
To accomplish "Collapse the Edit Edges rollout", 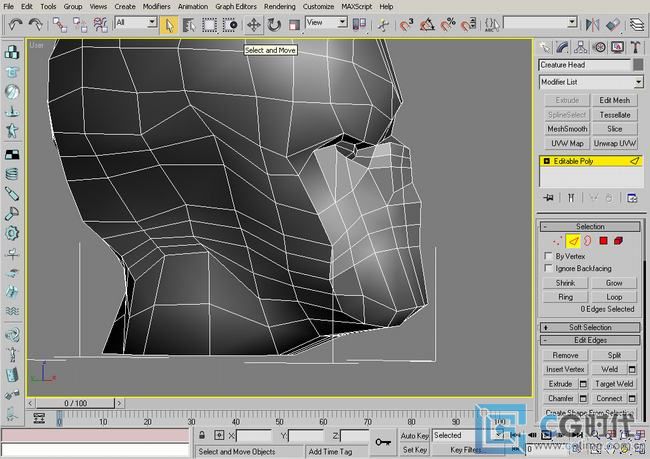I will (590, 340).
